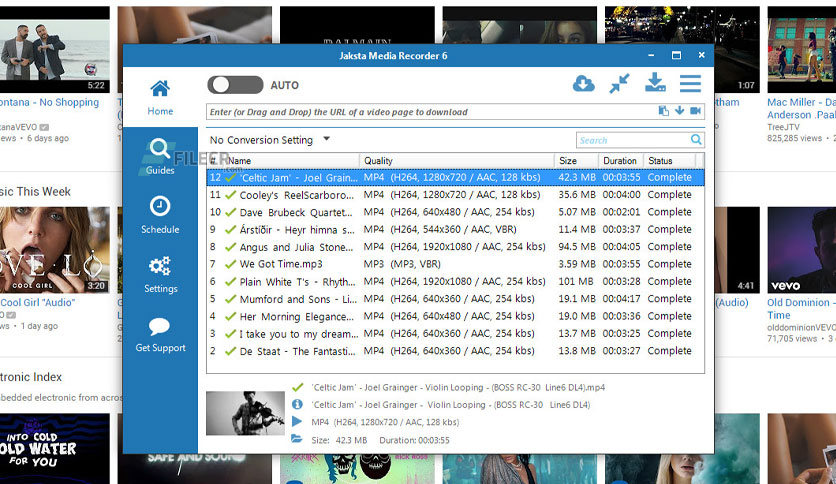The image size is (836, 484).
Task: Click Into Cold Water thumbnail in background
Action: pyautogui.click(x=54, y=448)
